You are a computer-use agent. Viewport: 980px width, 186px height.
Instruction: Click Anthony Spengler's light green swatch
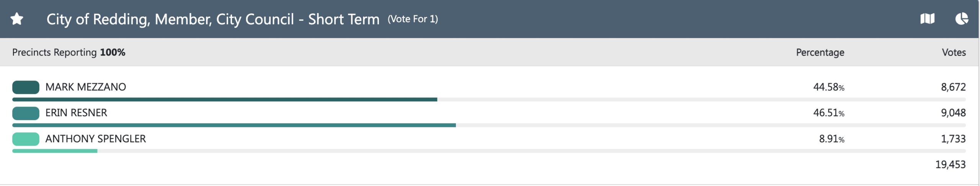pyautogui.click(x=26, y=139)
